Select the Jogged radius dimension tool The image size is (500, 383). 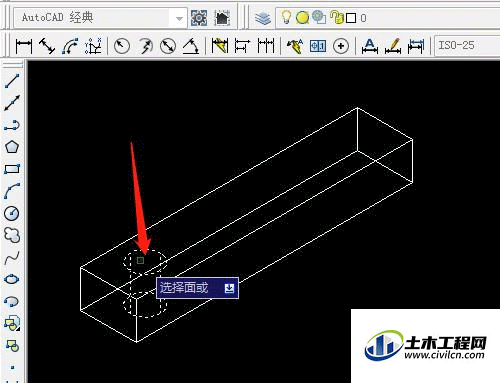click(145, 46)
